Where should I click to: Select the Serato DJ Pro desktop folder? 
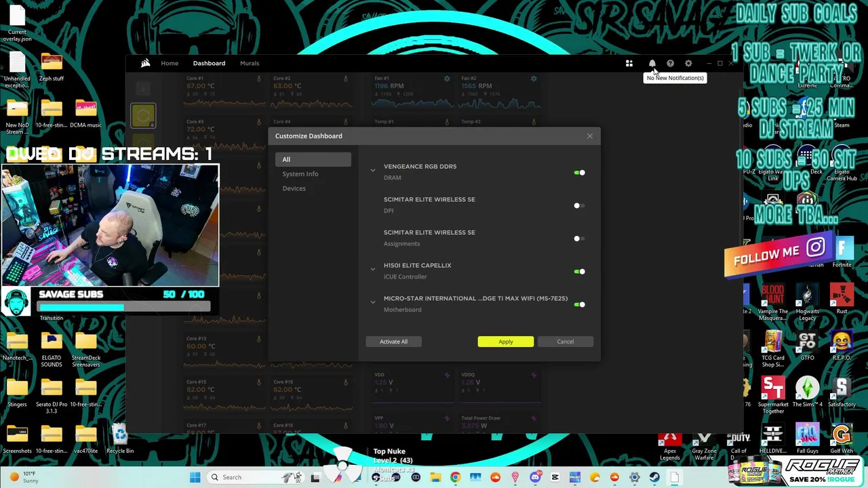(x=52, y=396)
